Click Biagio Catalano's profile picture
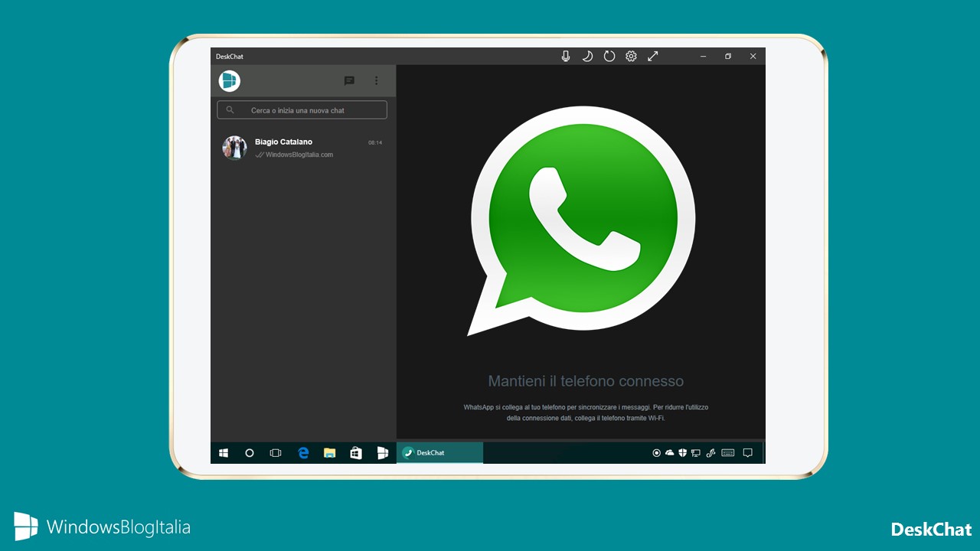The height and width of the screenshot is (551, 980). [234, 148]
